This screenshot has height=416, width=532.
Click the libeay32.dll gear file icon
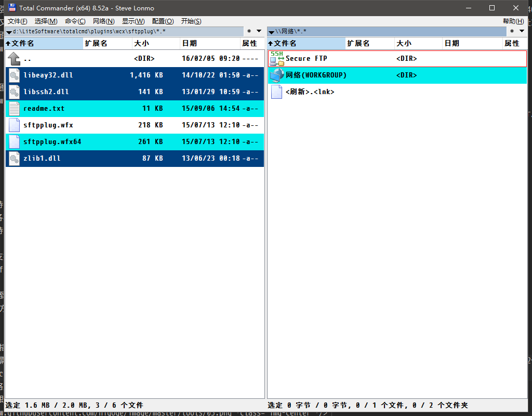pyautogui.click(x=14, y=75)
